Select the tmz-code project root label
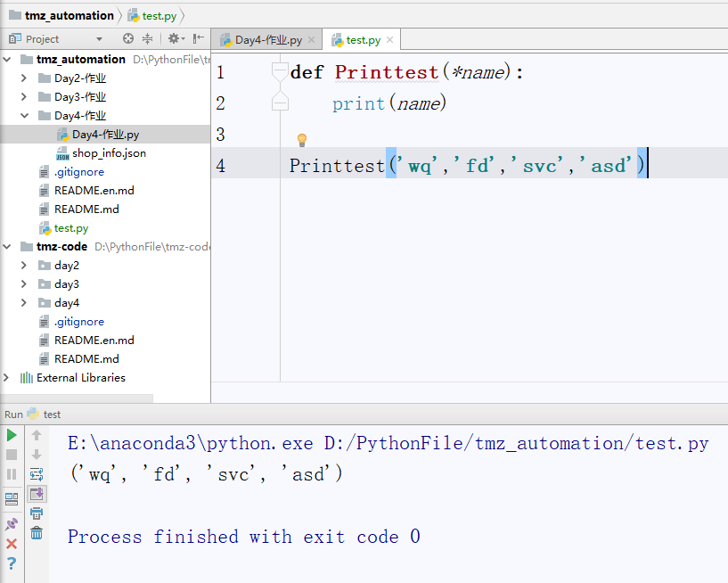The width and height of the screenshot is (728, 583). point(61,247)
